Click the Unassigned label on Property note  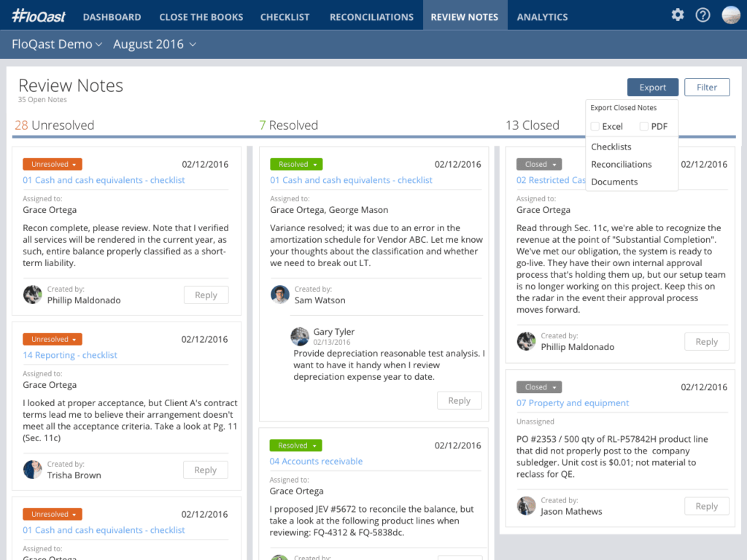point(535,421)
